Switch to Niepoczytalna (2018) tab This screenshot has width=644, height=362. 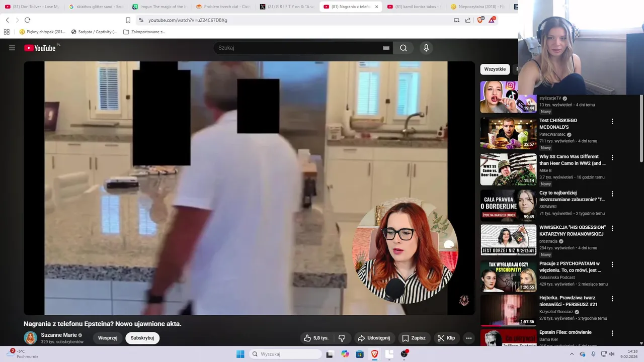pyautogui.click(x=478, y=7)
